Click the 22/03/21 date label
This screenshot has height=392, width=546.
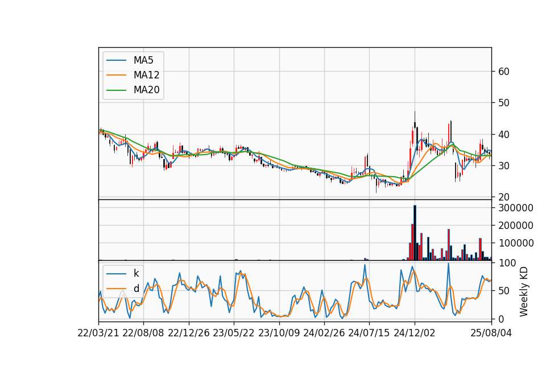tap(98, 333)
